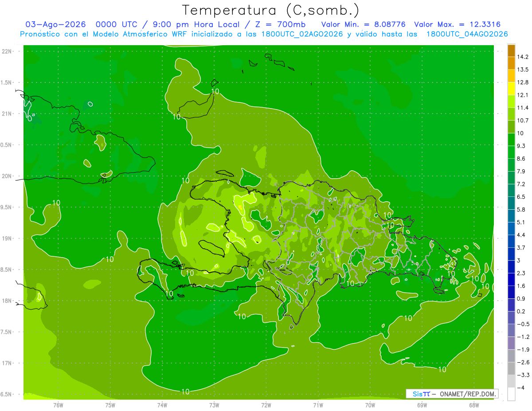Click the "-2.6" legend value
This screenshot has height=411, width=532.
523,362
